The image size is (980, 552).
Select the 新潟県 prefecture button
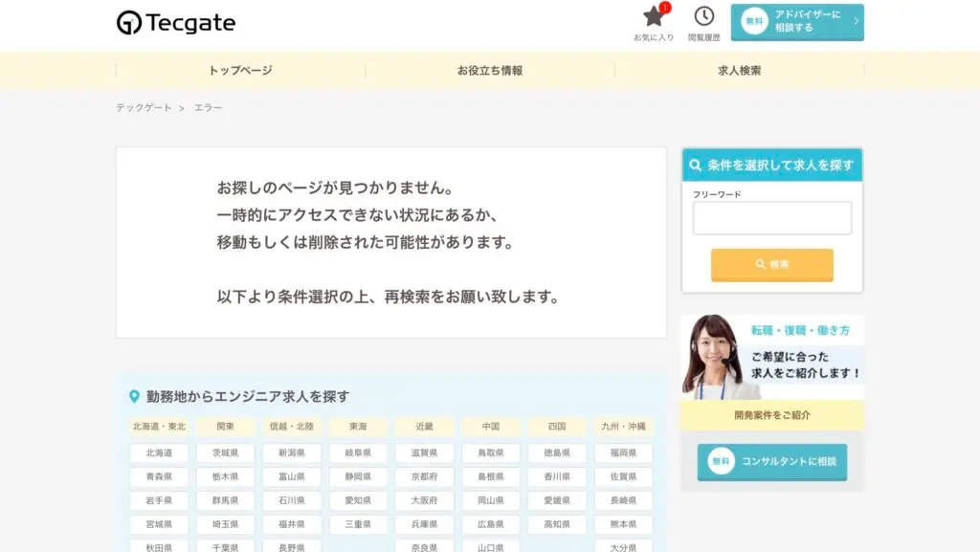point(291,453)
